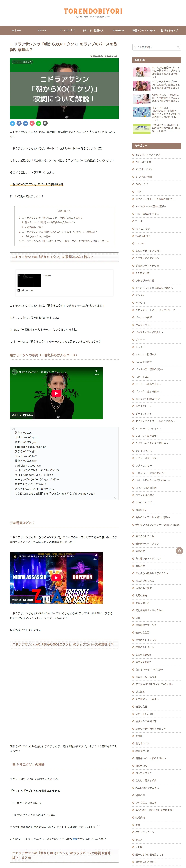Screen dimensions: 186x868
Task: Click the トレンド・話題な人 category badge on image
Action: [22, 62]
